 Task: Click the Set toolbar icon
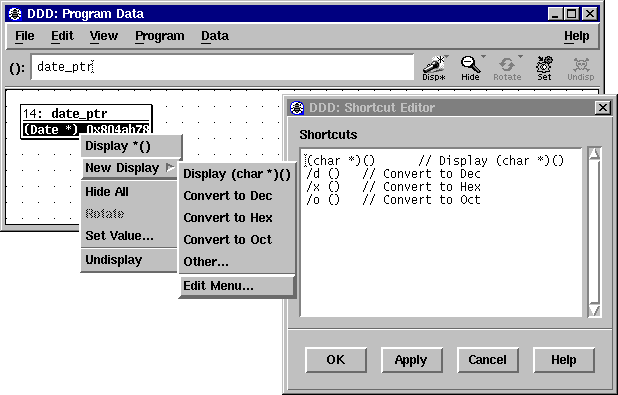click(544, 68)
